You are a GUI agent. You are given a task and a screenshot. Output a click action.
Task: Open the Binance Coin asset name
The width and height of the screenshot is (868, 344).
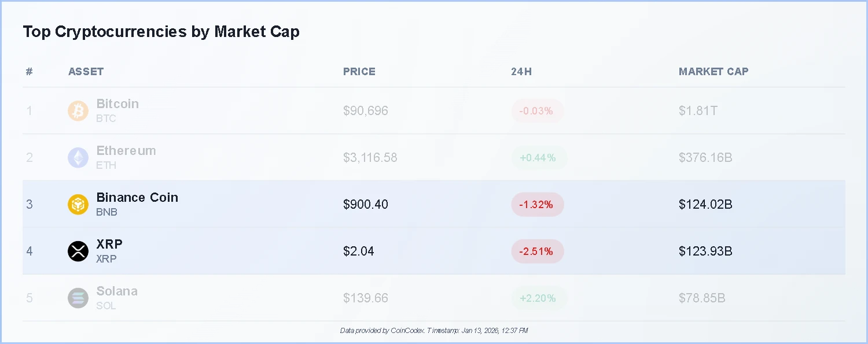(x=137, y=198)
